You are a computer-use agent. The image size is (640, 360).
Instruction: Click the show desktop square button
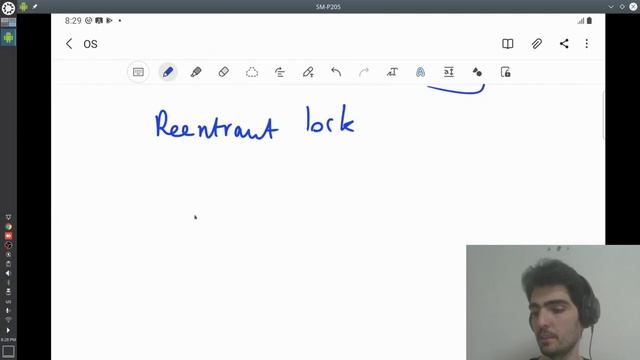point(8,351)
